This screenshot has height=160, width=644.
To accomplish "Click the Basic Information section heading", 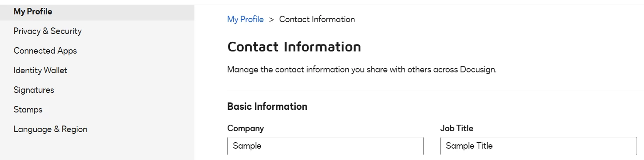I will (x=267, y=106).
